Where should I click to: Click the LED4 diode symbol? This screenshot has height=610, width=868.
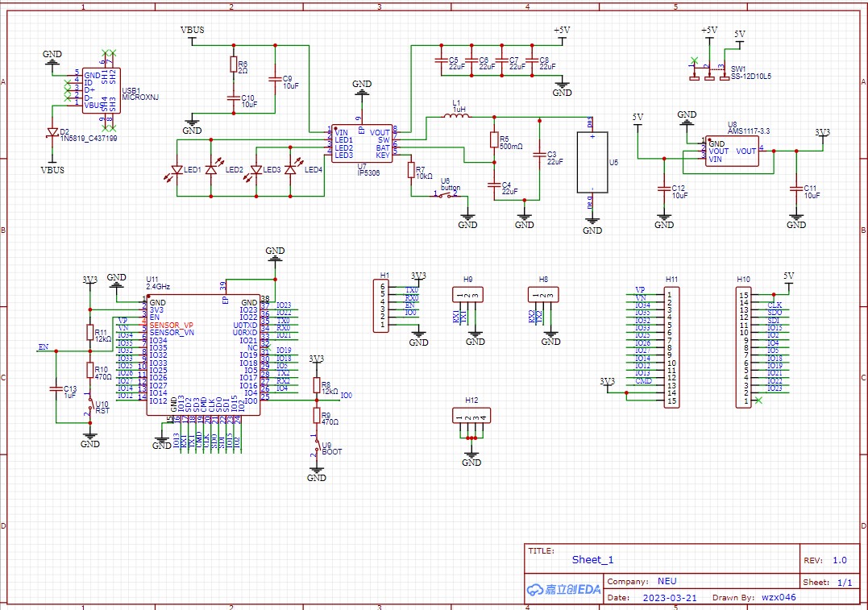click(x=291, y=170)
